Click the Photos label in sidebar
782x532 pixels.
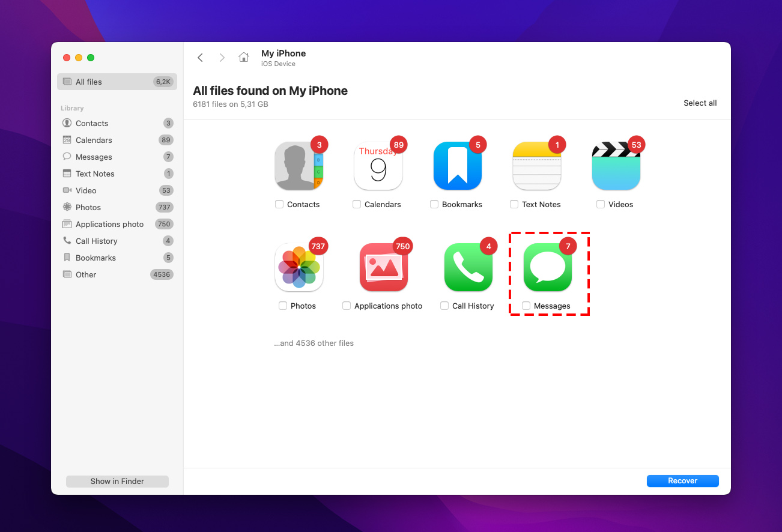point(88,207)
